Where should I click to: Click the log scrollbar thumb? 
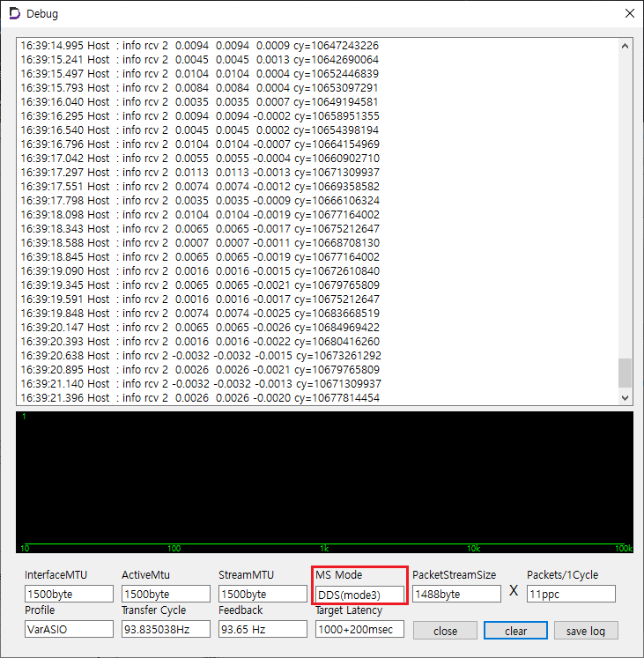click(x=625, y=373)
